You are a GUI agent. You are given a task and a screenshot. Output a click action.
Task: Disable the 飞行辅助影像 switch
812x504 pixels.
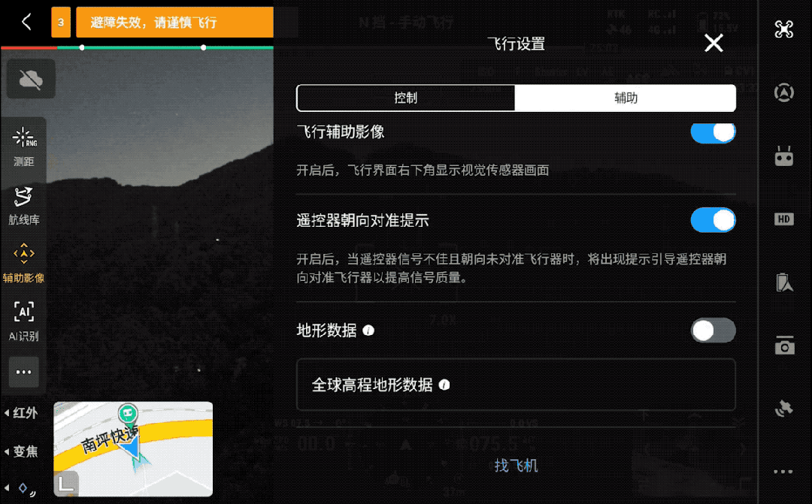coord(713,132)
